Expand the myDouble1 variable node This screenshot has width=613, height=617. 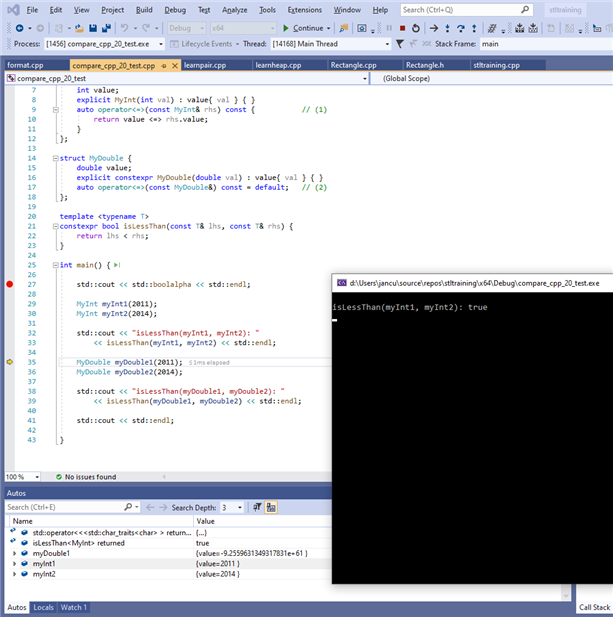13,553
